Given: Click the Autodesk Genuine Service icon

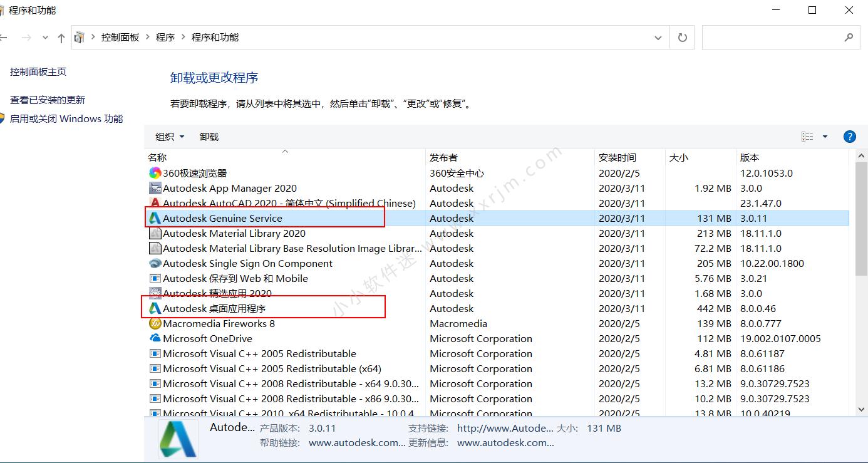Looking at the screenshot, I should 155,218.
